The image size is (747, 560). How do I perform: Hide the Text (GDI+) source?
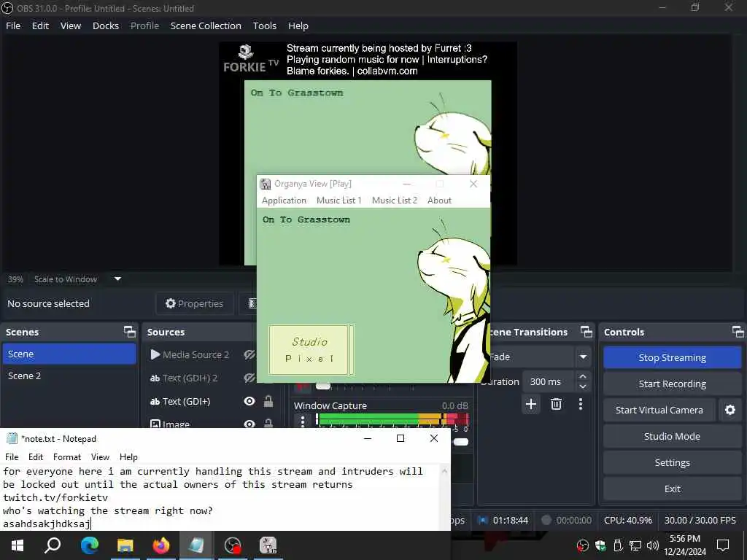(x=249, y=402)
